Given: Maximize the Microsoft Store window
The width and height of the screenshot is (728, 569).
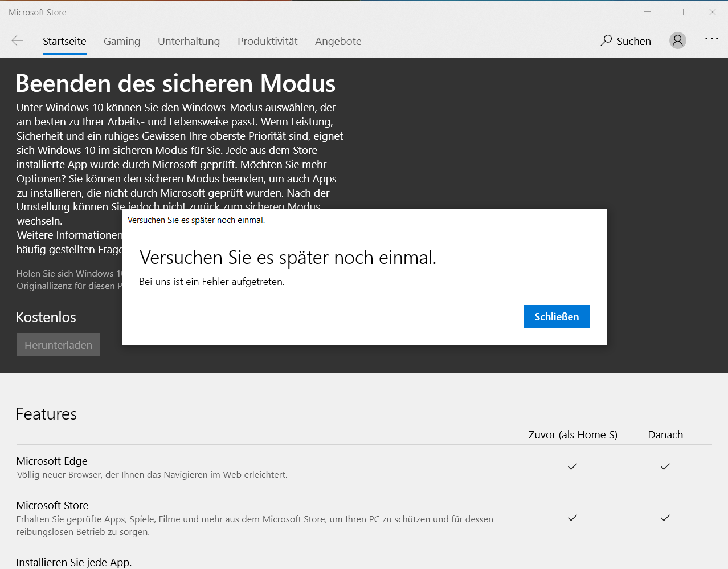Looking at the screenshot, I should tap(680, 12).
